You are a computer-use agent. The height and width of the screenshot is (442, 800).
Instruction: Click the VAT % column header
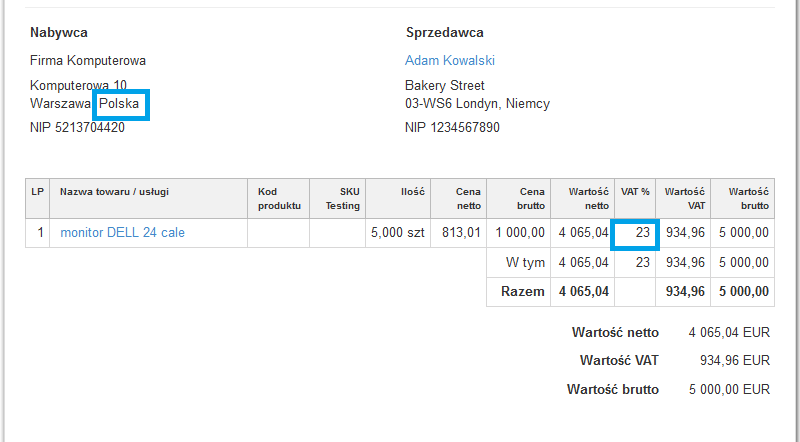point(635,191)
